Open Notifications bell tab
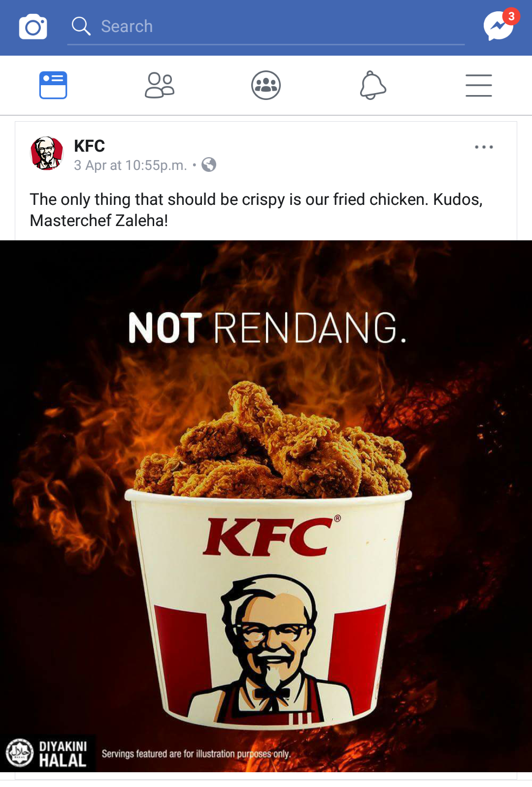 tap(372, 85)
